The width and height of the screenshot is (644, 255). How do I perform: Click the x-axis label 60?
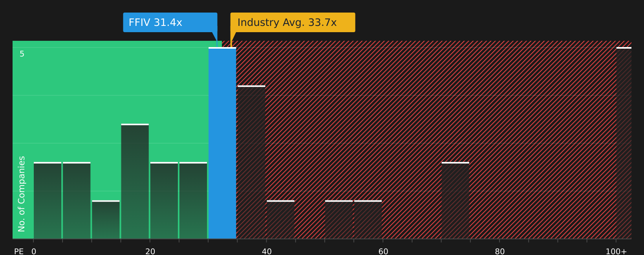[383, 251]
